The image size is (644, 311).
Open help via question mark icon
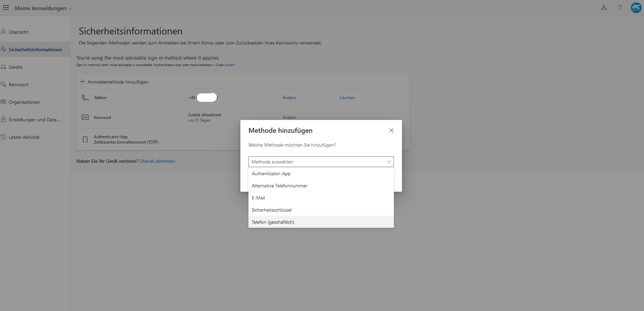click(x=620, y=8)
